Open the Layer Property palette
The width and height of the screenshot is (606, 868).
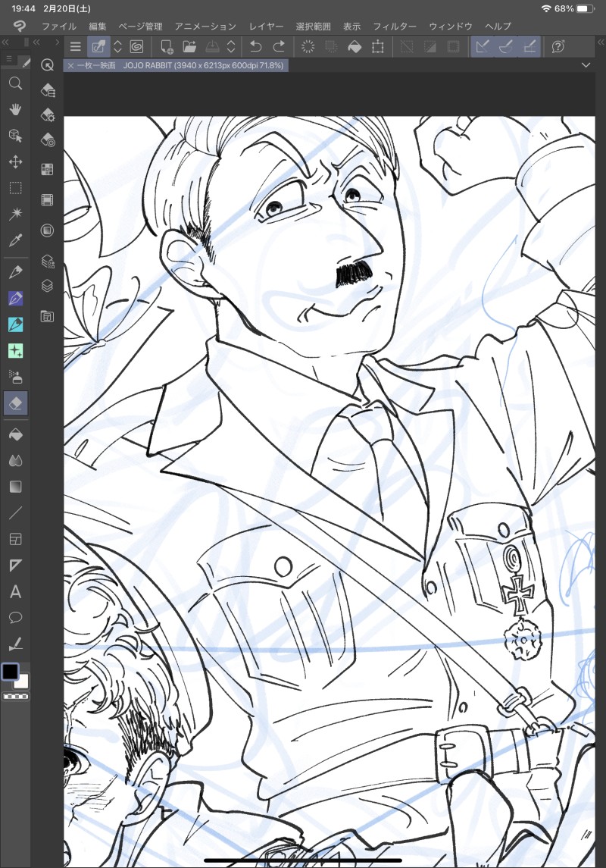pyautogui.click(x=48, y=261)
